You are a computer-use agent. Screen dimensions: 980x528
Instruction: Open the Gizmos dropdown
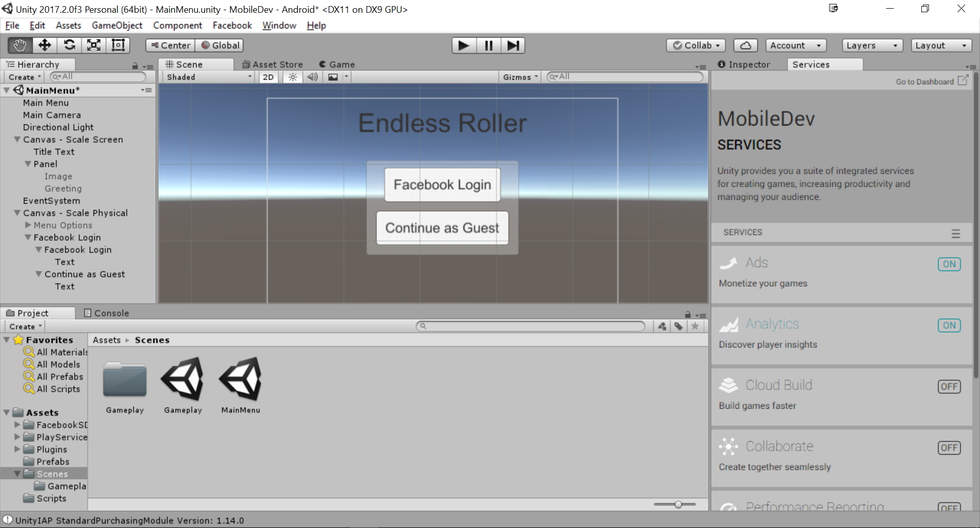(x=520, y=77)
